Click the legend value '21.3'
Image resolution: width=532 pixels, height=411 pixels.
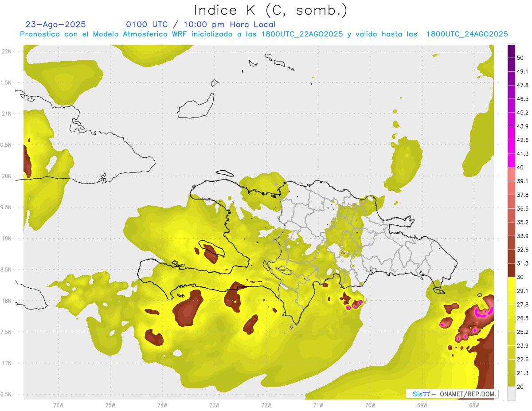[523, 373]
